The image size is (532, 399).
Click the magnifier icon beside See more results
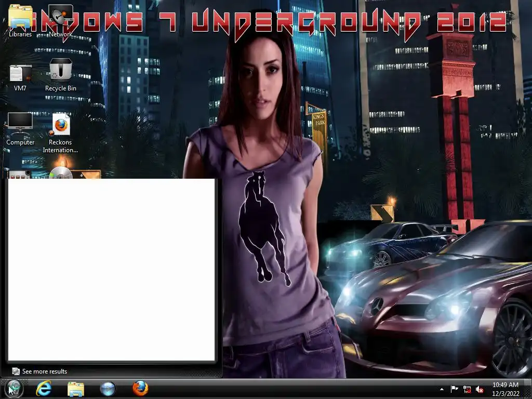[x=16, y=371]
